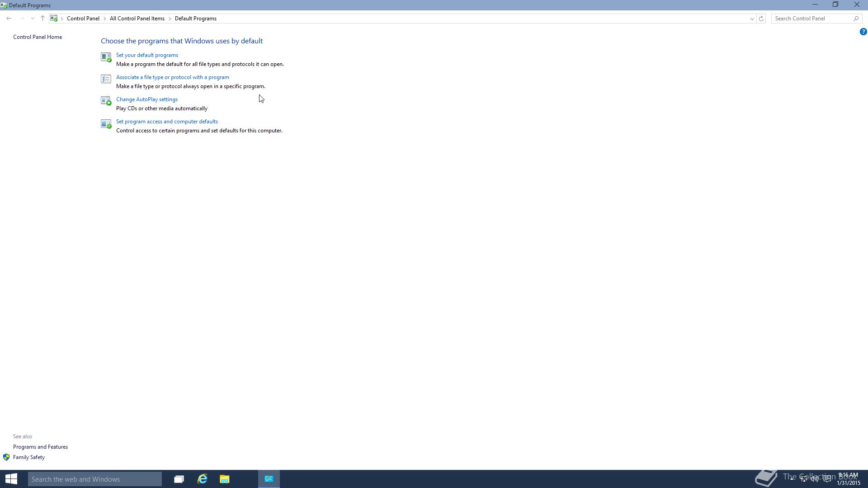
Task: Launch Internet Explorer from the taskbar
Action: coord(202,479)
